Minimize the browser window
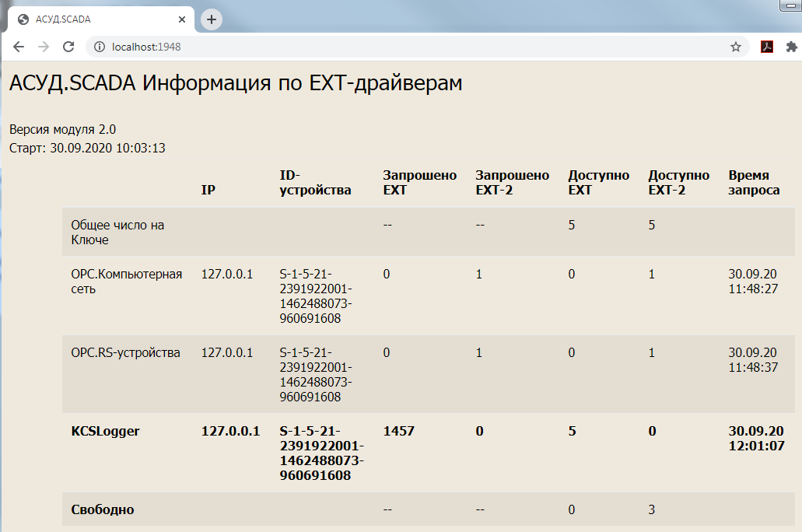802x532 pixels. pyautogui.click(x=789, y=5)
